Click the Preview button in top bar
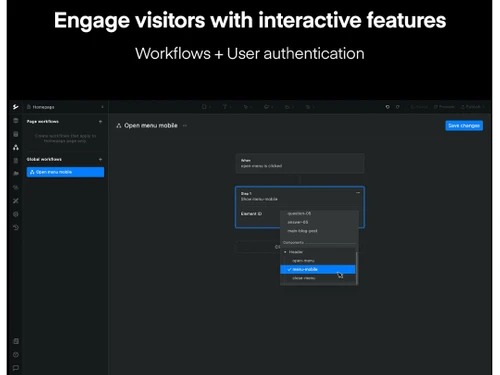Viewport: 500px width, 375px height. (x=444, y=107)
